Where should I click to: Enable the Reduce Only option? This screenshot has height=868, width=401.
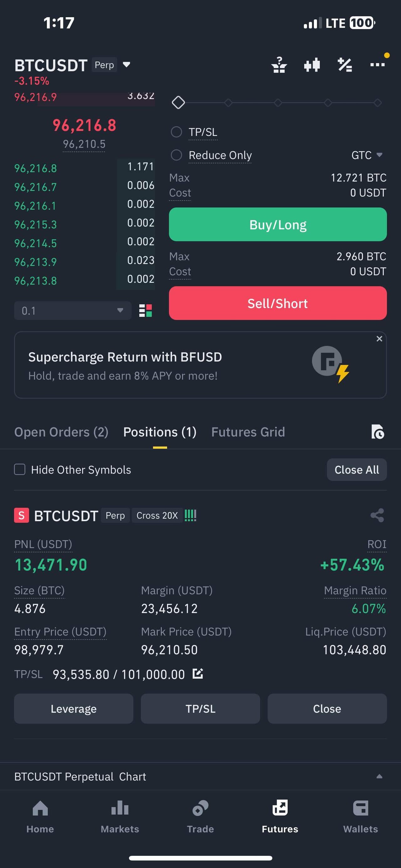(x=176, y=155)
